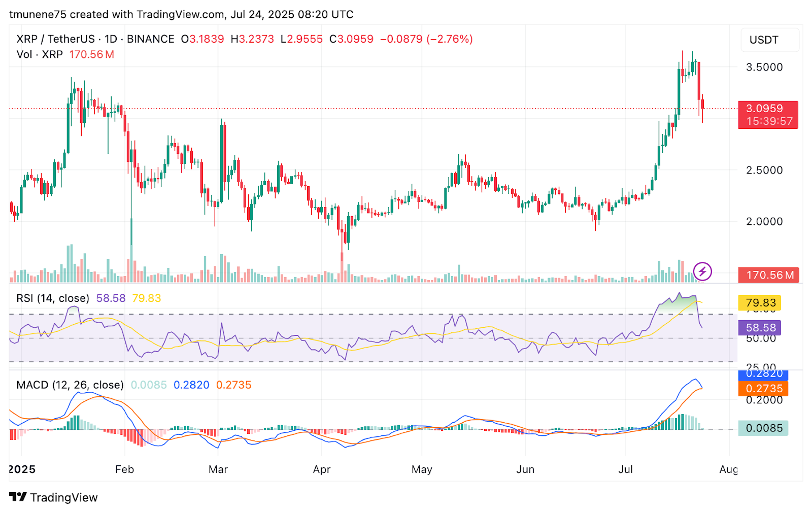Click the Jul time axis label
This screenshot has height=513, width=812.
click(625, 469)
